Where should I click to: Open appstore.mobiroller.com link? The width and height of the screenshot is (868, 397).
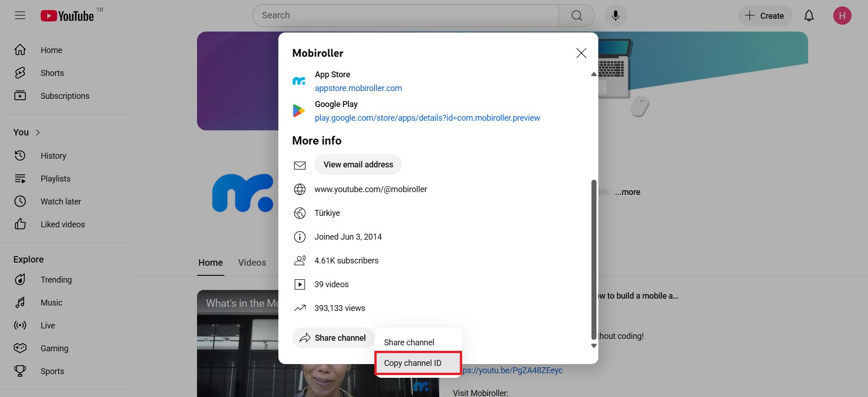pyautogui.click(x=358, y=88)
